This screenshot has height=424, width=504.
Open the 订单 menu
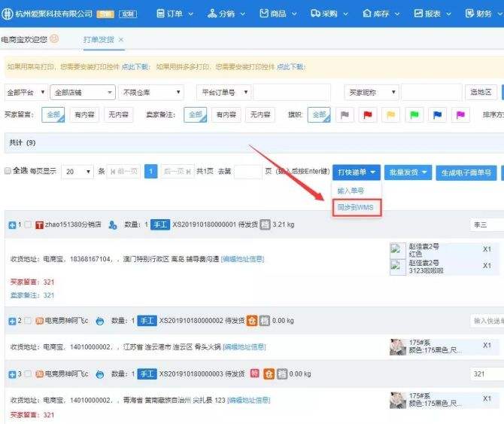point(175,14)
